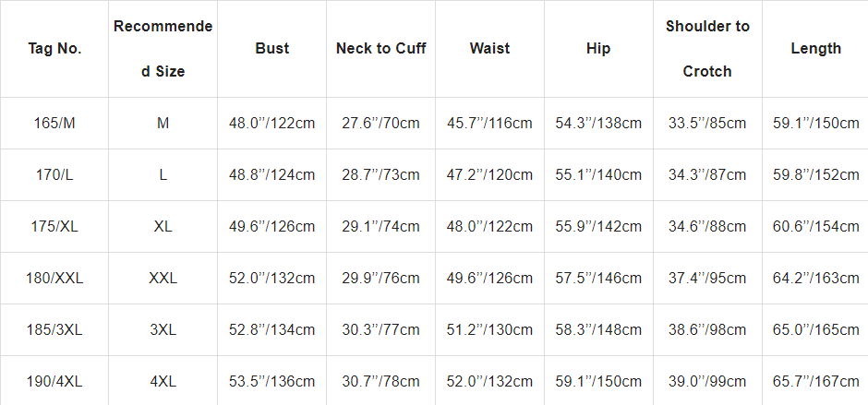Screen dimensions: 868x405
Task: Select hip value 55.9''/142cm
Action: coord(598,226)
